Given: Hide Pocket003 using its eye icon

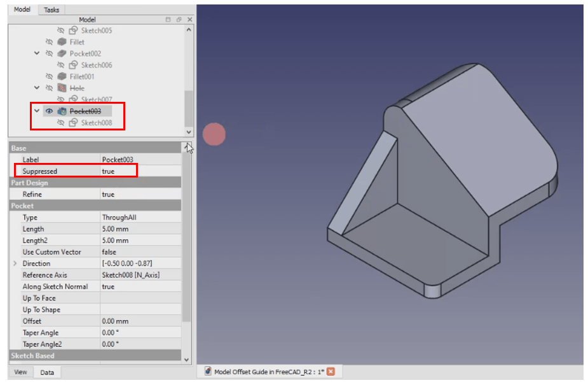Looking at the screenshot, I should click(49, 111).
